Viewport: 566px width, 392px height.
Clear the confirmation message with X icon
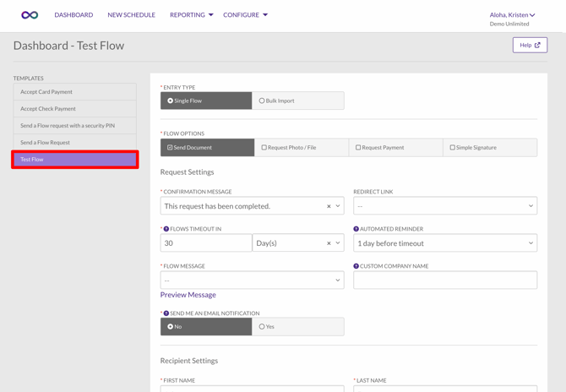pos(329,206)
